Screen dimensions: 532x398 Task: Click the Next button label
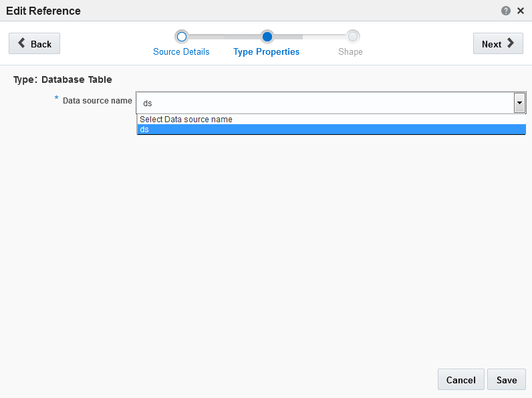[x=491, y=44]
